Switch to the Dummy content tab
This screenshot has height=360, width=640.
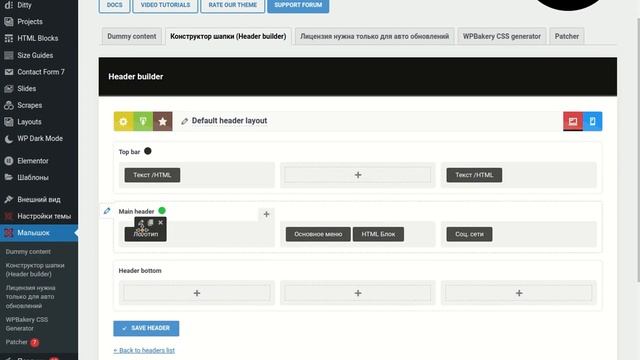131,36
